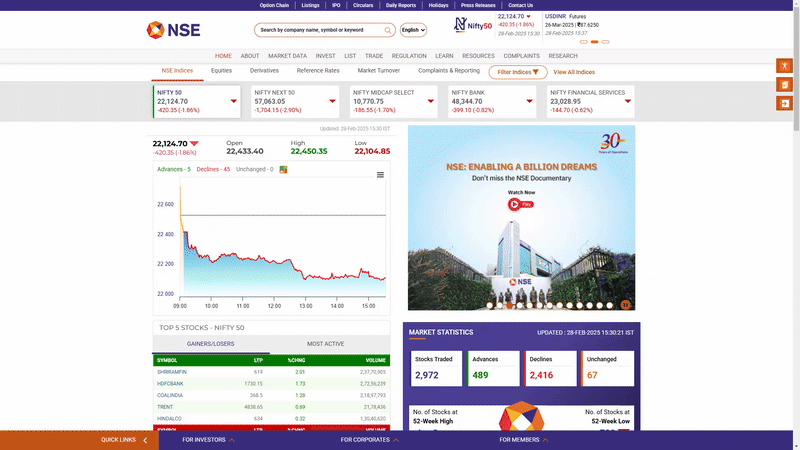Select the NIFTY MIDCAP SELECT card
The image size is (800, 450).
coord(393,102)
